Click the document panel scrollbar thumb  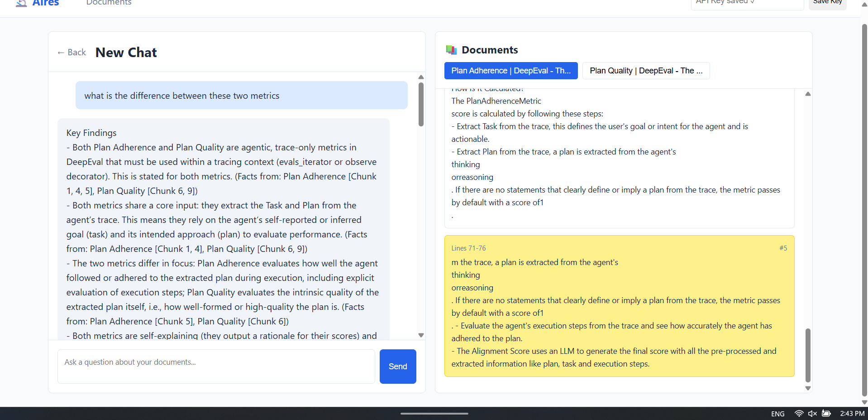click(x=808, y=355)
